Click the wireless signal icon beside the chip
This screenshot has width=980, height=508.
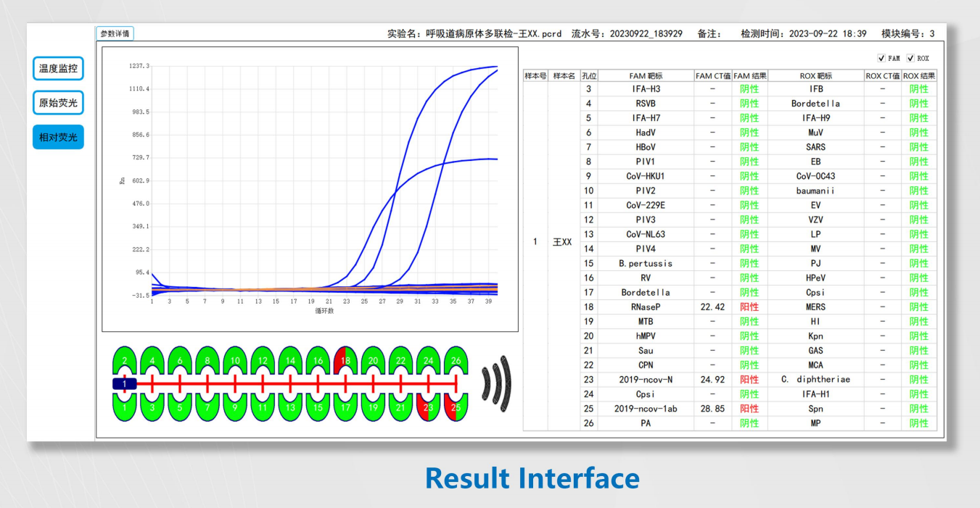pos(497,383)
